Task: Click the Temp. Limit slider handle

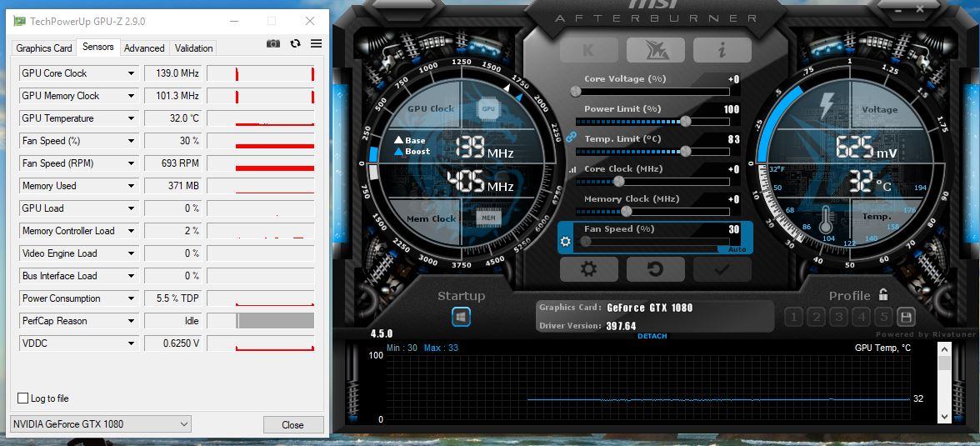Action: point(686,152)
